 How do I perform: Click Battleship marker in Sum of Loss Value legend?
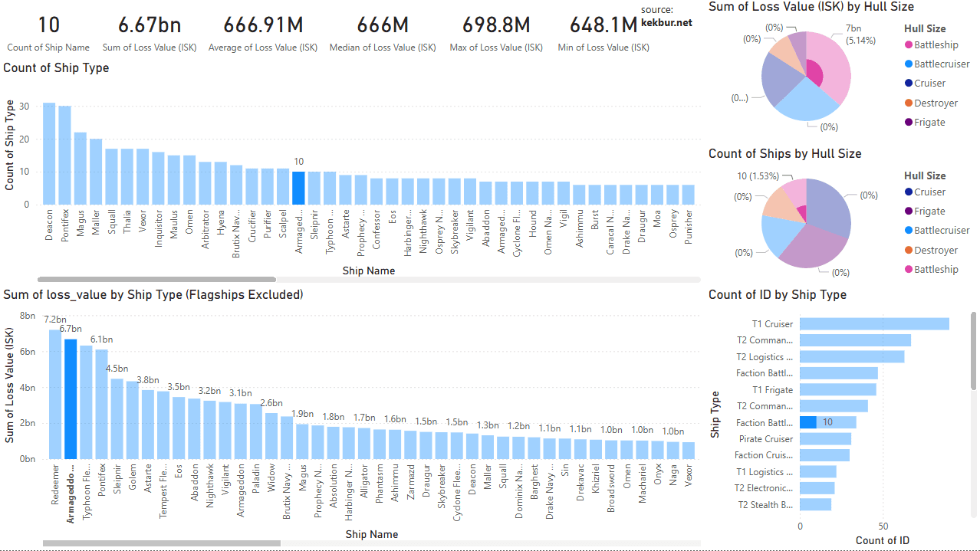tap(909, 44)
